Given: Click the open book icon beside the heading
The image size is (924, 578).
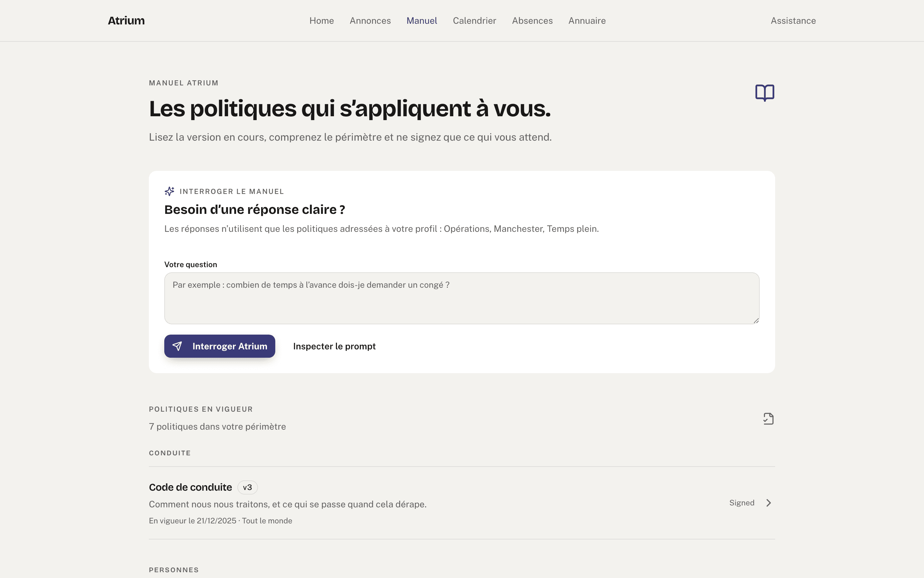Looking at the screenshot, I should coord(765,92).
